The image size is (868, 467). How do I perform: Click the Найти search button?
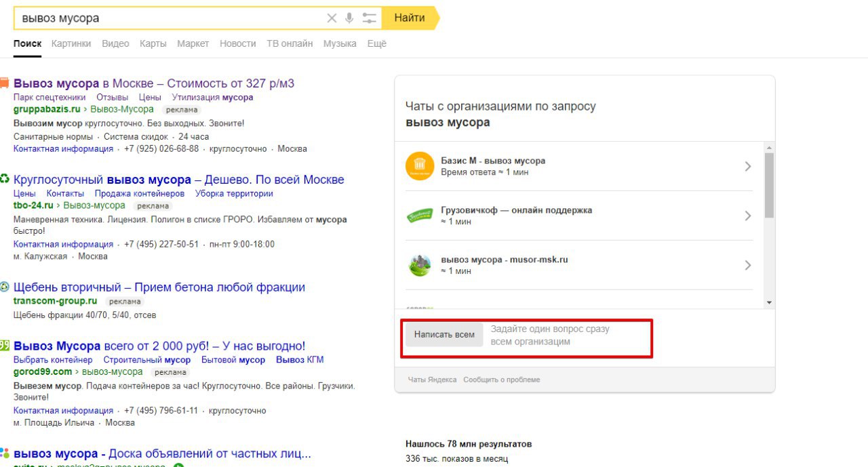[410, 18]
